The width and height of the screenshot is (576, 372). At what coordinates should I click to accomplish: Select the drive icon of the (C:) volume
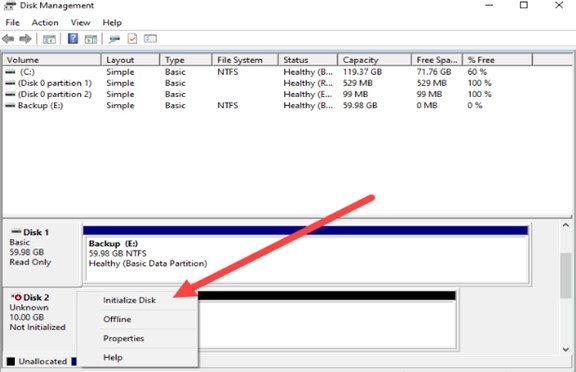pyautogui.click(x=11, y=72)
